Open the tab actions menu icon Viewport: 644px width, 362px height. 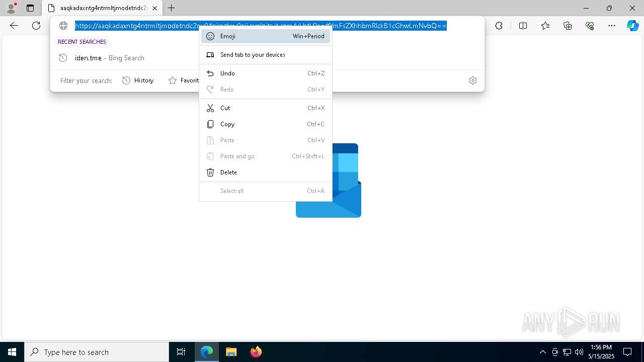[30, 8]
